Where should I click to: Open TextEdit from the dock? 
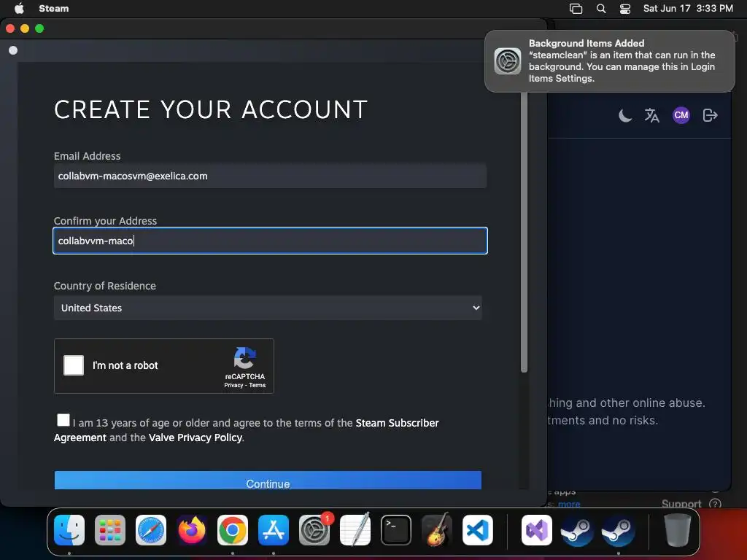(355, 530)
